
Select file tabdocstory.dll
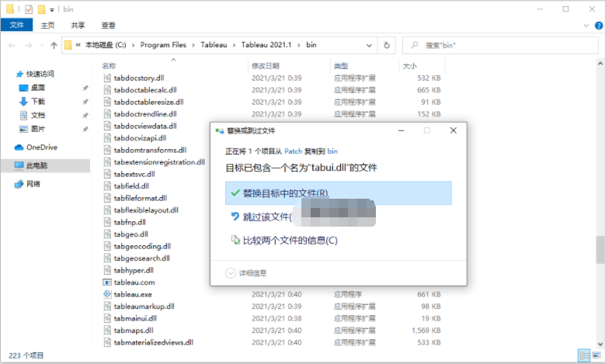point(139,78)
